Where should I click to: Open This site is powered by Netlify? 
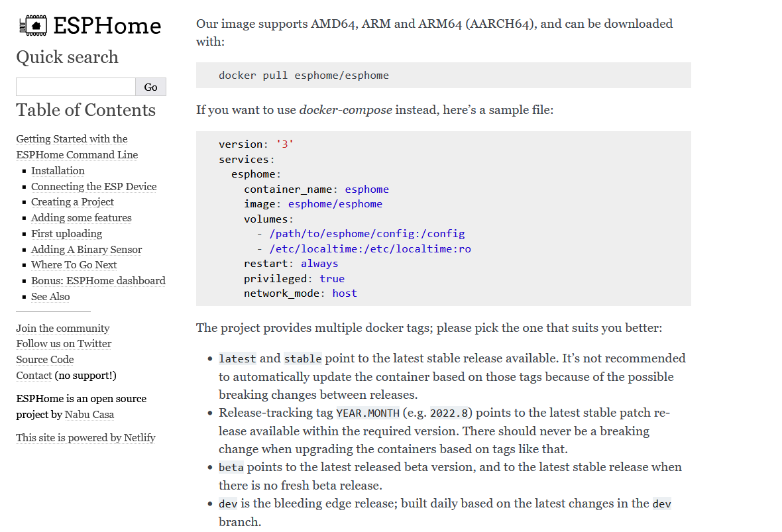(85, 437)
